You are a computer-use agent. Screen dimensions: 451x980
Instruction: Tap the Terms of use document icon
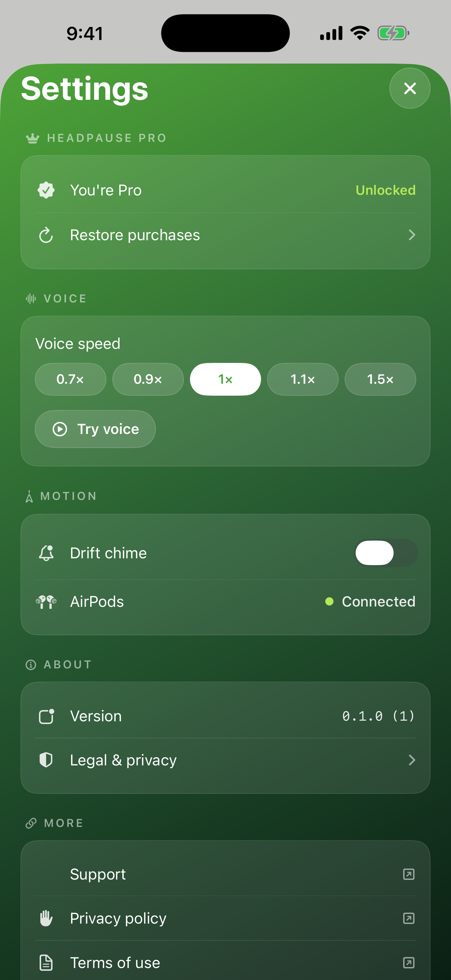point(46,963)
